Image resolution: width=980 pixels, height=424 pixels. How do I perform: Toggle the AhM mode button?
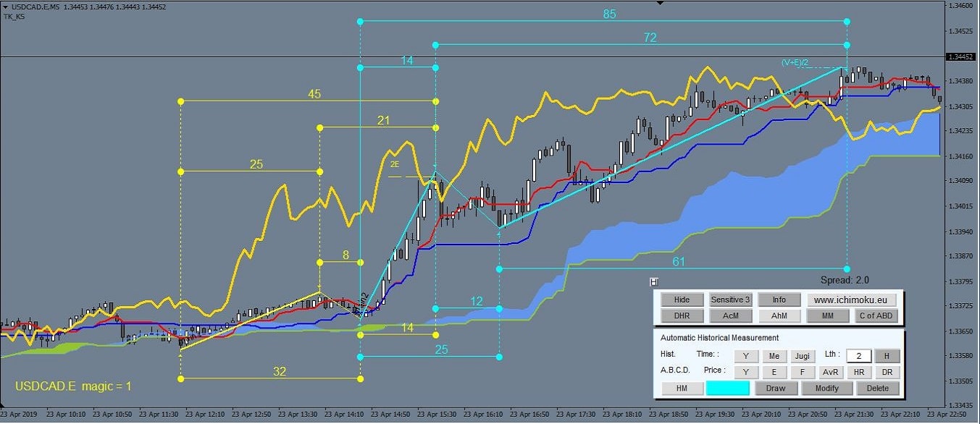(779, 315)
